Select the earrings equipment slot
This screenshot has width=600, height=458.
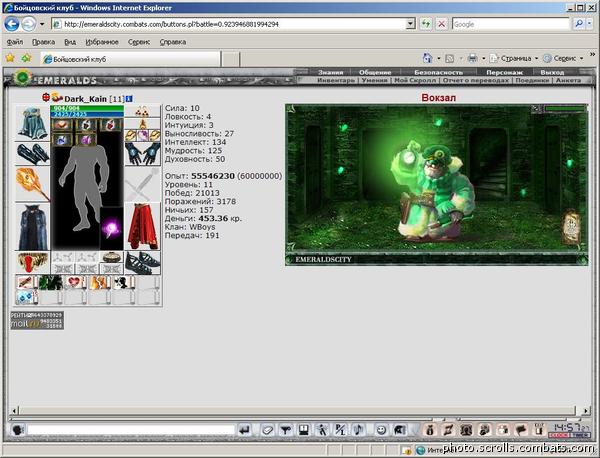point(142,111)
